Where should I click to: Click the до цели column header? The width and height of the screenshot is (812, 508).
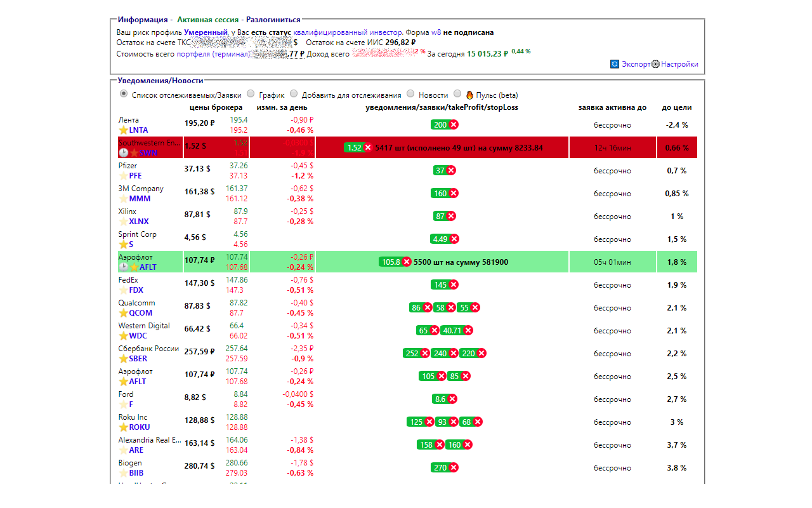coord(677,107)
